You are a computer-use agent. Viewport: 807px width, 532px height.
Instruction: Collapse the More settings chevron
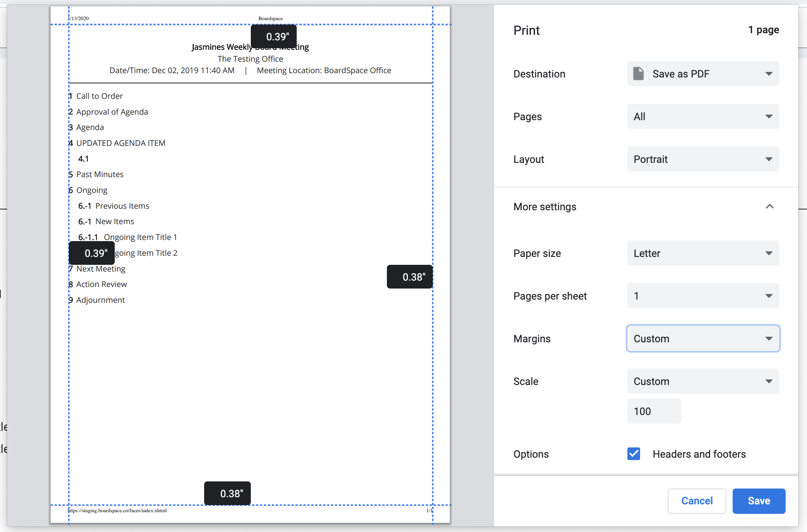tap(769, 206)
